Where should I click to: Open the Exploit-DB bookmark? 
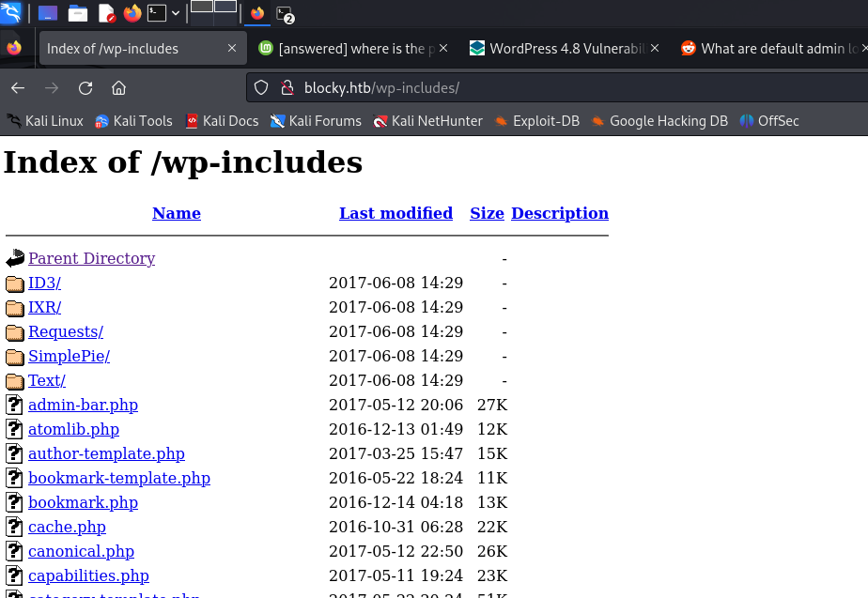537,121
